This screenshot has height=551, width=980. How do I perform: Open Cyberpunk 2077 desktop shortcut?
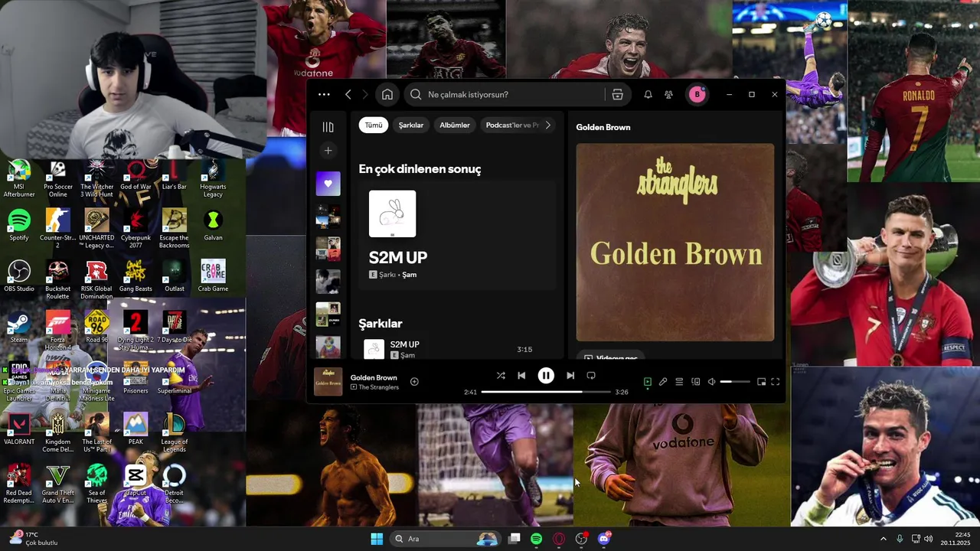(136, 229)
